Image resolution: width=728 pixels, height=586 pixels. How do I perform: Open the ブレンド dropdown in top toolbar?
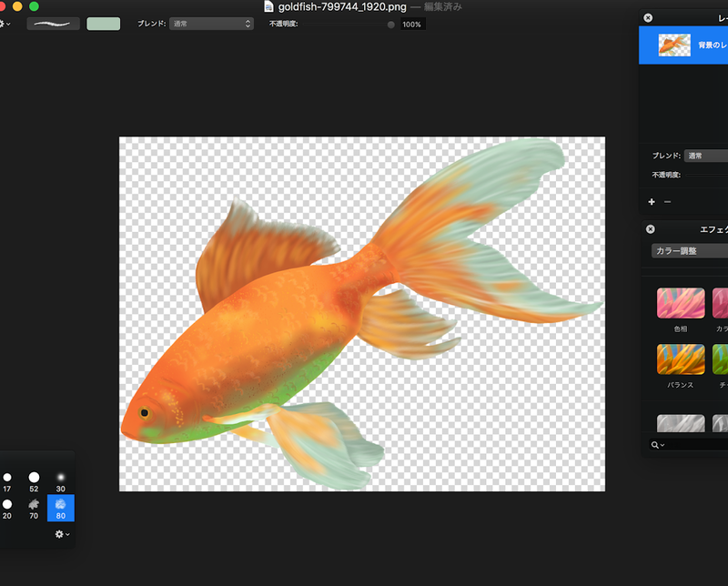212,24
